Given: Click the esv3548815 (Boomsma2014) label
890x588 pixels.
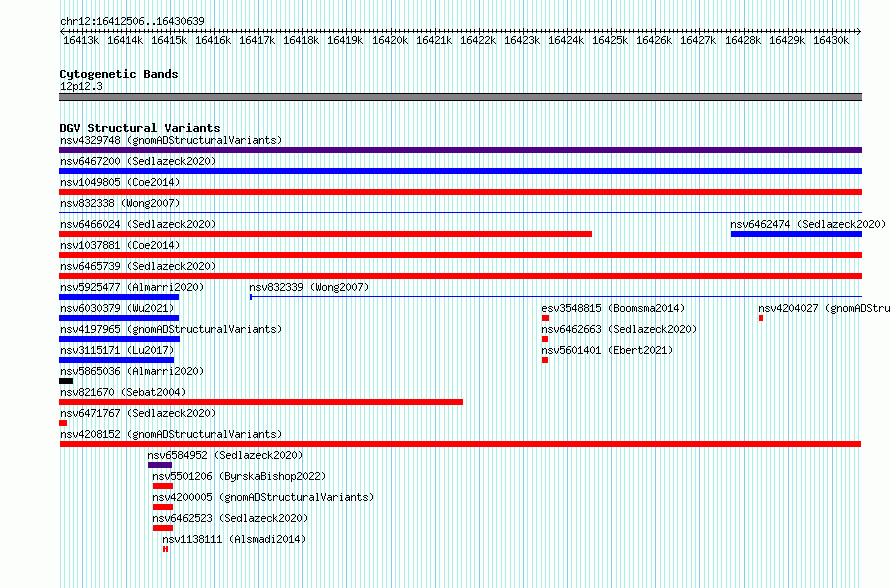Looking at the screenshot, I should point(613,308).
